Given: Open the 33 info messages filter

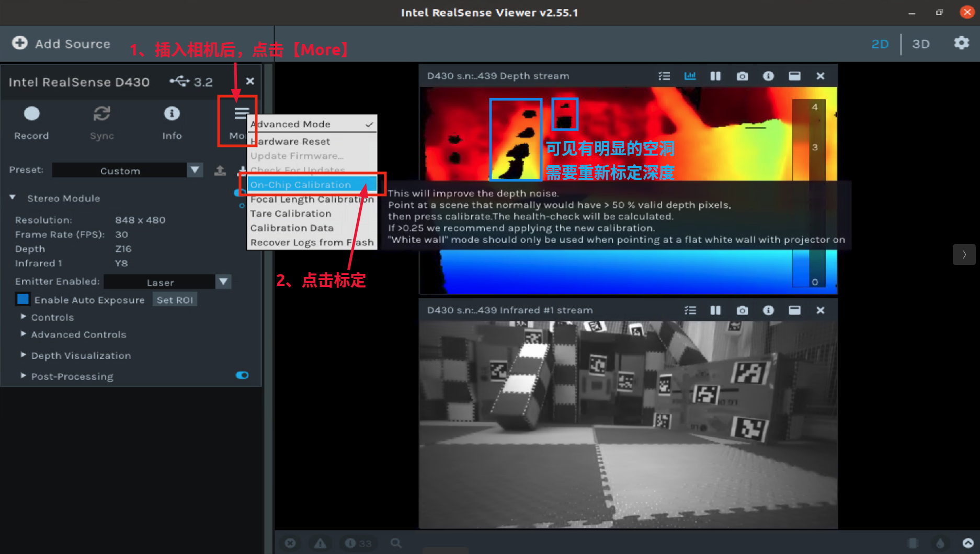Looking at the screenshot, I should [359, 543].
